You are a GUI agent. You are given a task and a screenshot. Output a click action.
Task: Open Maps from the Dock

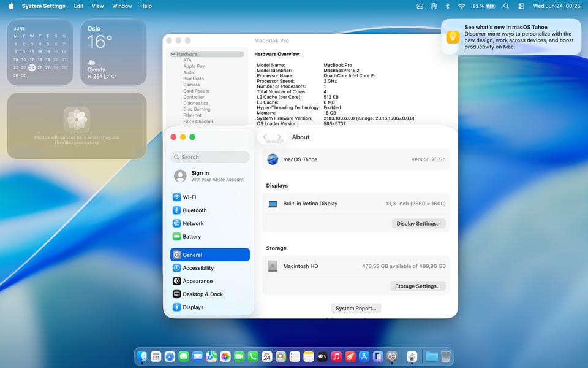(x=211, y=356)
